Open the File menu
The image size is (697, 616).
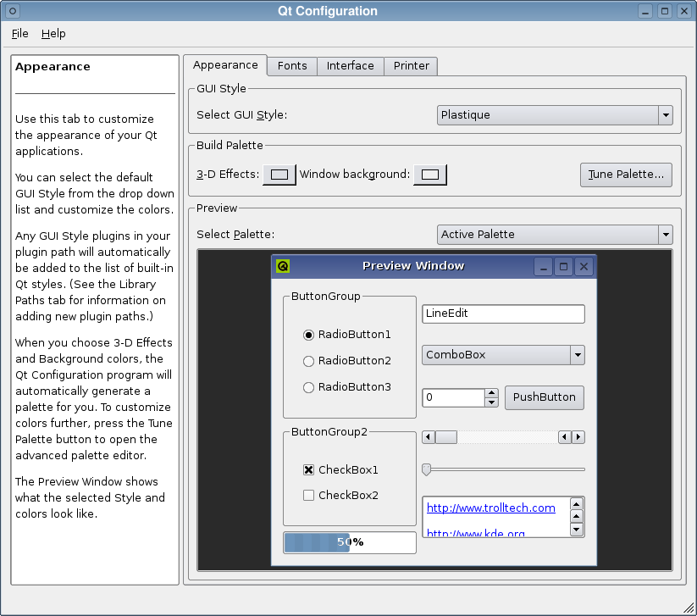(19, 34)
